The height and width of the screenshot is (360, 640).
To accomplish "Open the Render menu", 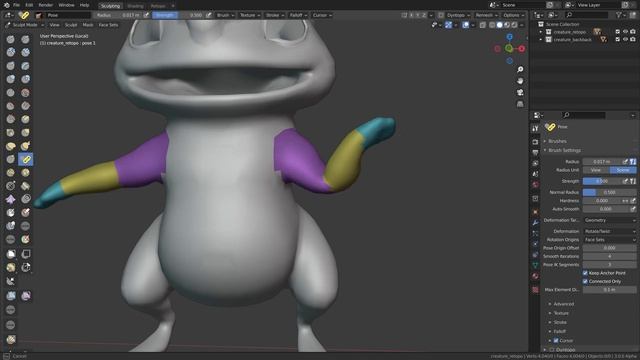I will pyautogui.click(x=46, y=5).
